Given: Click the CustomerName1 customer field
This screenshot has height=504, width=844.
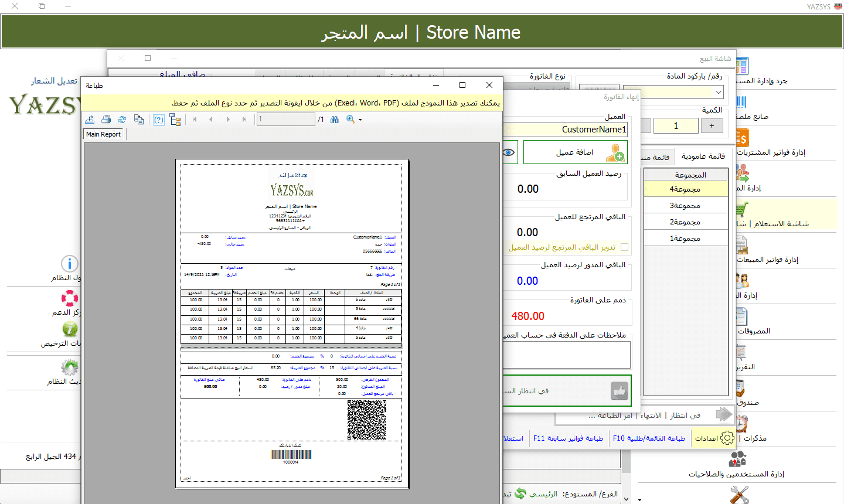Looking at the screenshot, I should 566,129.
